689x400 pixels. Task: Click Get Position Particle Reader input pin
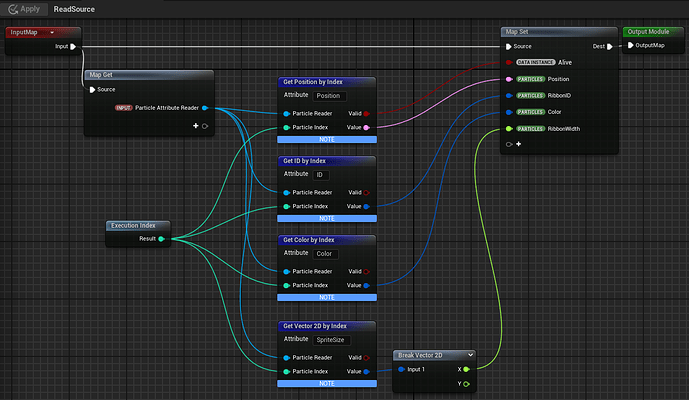(x=286, y=114)
